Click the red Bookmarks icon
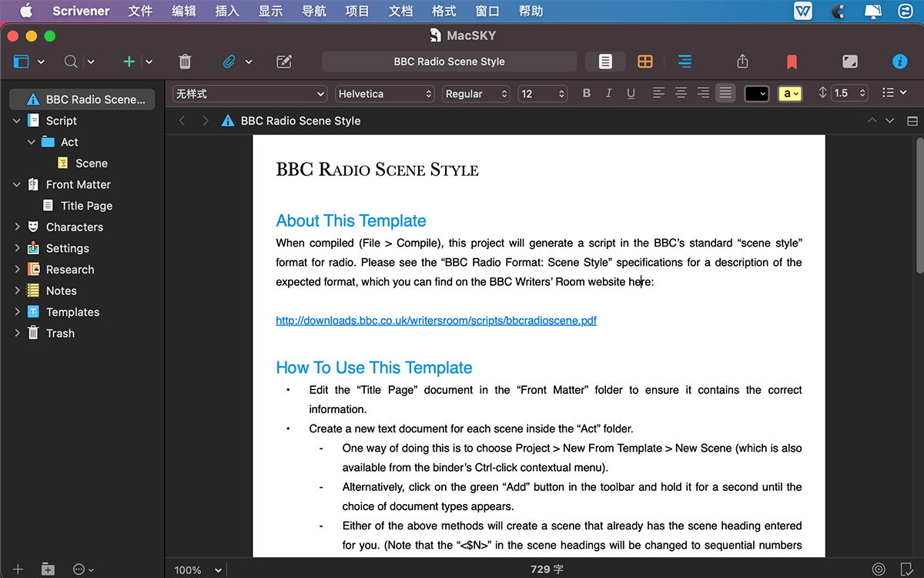Viewport: 924px width, 578px height. [x=792, y=62]
